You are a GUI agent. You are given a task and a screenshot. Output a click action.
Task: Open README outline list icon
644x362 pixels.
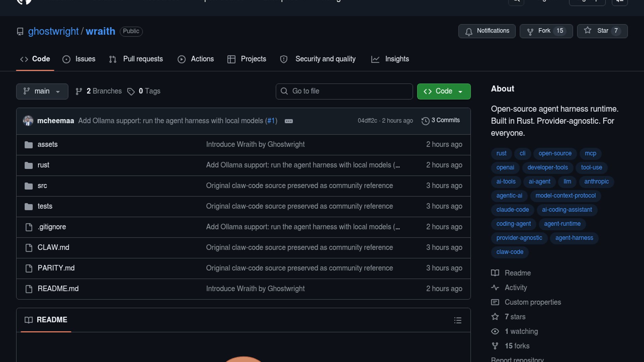[458, 320]
